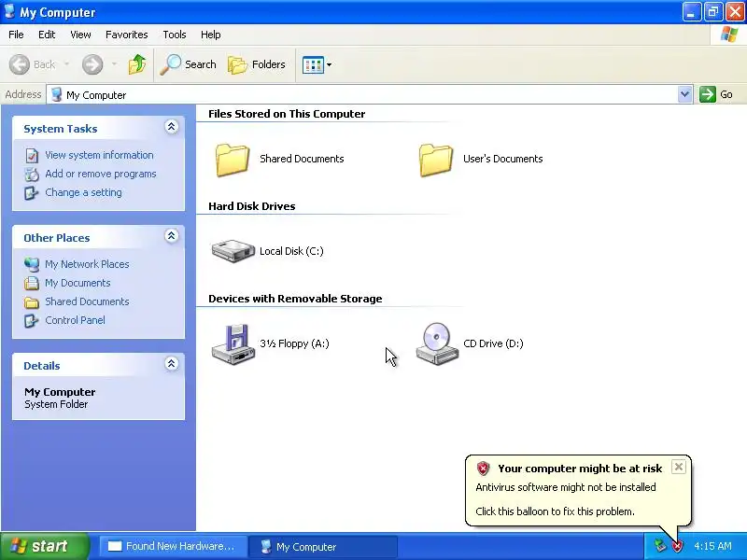Collapse the Details panel

point(171,364)
